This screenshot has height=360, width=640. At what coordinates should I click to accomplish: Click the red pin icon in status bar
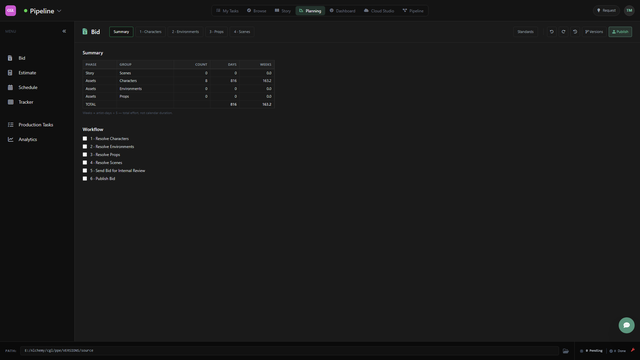click(633, 350)
